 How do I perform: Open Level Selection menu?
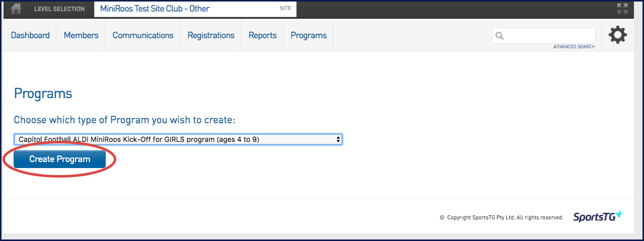[59, 9]
